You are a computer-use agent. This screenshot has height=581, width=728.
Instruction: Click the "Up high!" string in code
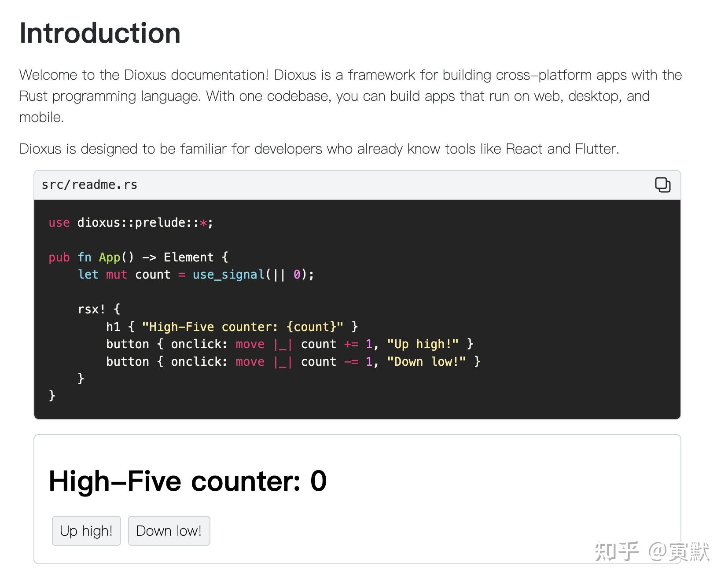coord(423,344)
